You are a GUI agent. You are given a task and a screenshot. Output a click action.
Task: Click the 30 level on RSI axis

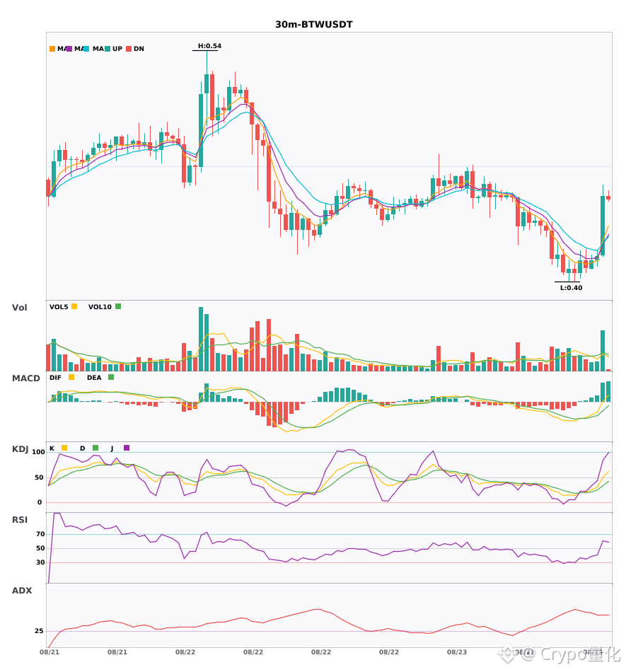pyautogui.click(x=41, y=562)
